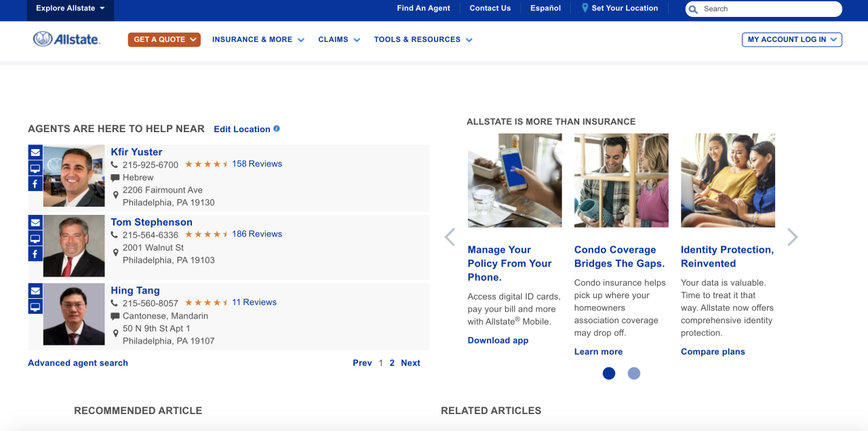Select the second carousel dot indicator
868x431 pixels.
[634, 373]
